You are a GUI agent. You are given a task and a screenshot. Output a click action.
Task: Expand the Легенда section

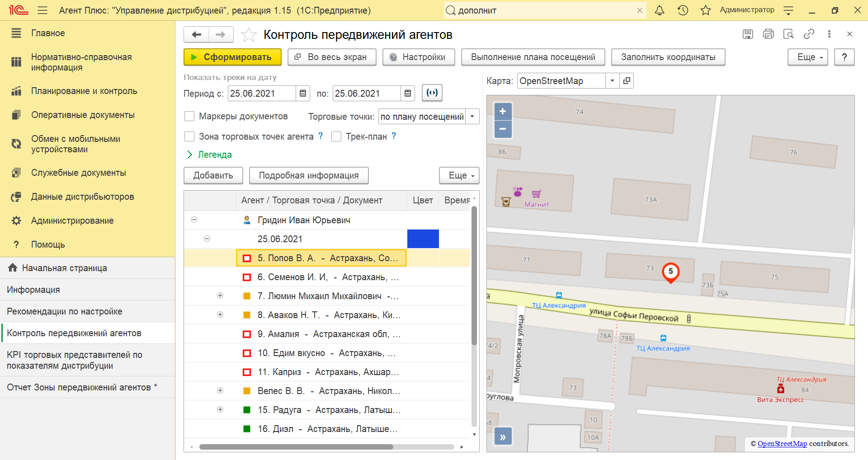click(x=209, y=155)
